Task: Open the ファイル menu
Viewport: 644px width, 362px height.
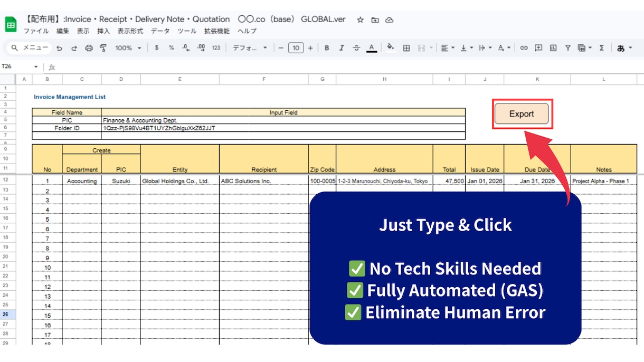Action: point(36,31)
